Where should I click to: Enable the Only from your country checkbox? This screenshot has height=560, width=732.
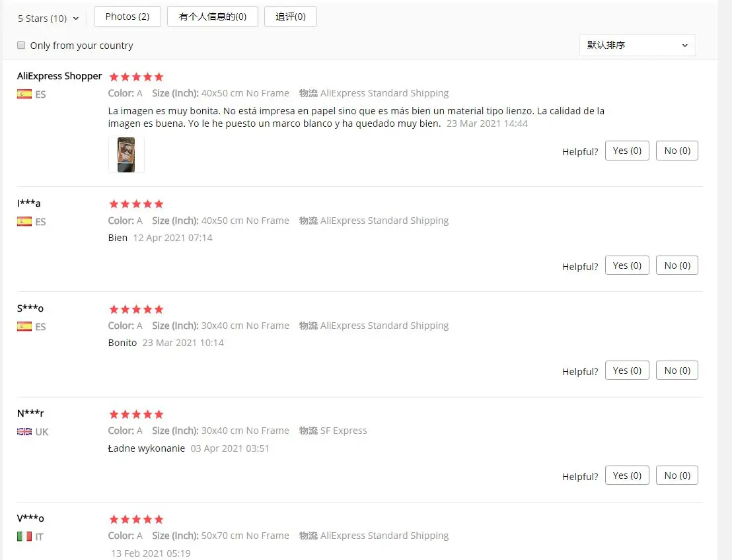21,45
